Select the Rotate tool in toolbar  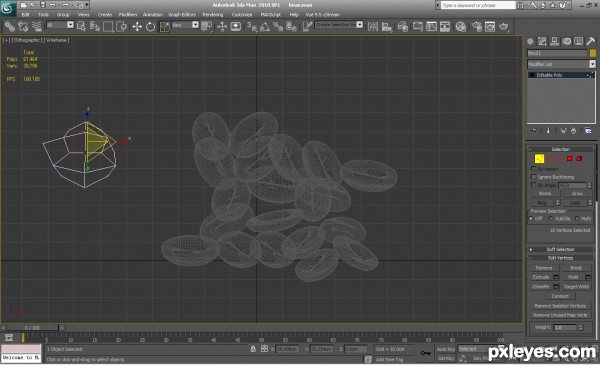[x=150, y=26]
